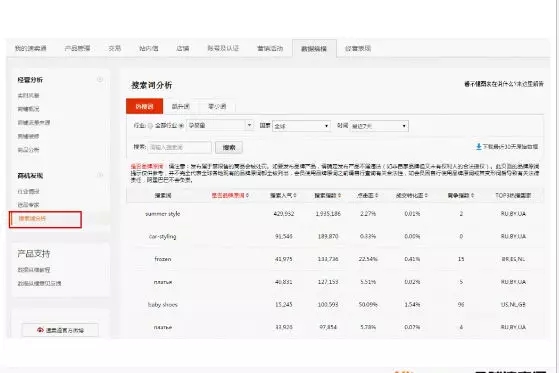Click the 'car-styling' search term
Viewport: 559px width, 373px height.
click(163, 236)
